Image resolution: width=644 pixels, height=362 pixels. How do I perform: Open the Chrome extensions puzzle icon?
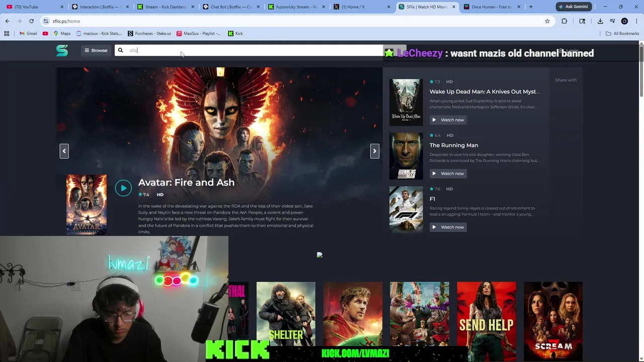click(x=564, y=21)
